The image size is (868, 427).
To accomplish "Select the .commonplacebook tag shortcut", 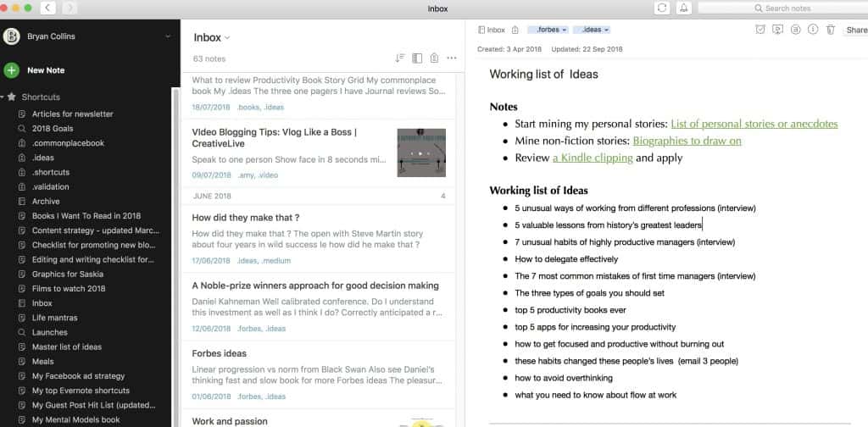I will tap(68, 142).
